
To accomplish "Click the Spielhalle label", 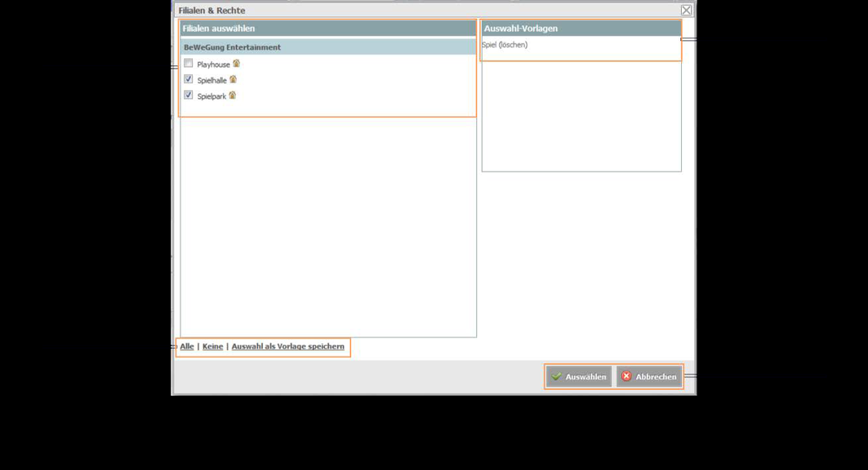I will tap(211, 80).
